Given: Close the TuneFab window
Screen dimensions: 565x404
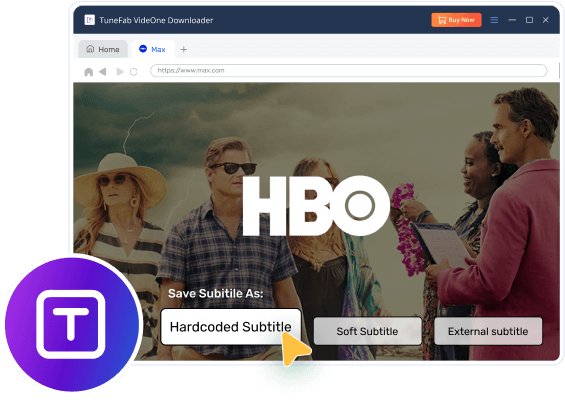Looking at the screenshot, I should tap(546, 20).
